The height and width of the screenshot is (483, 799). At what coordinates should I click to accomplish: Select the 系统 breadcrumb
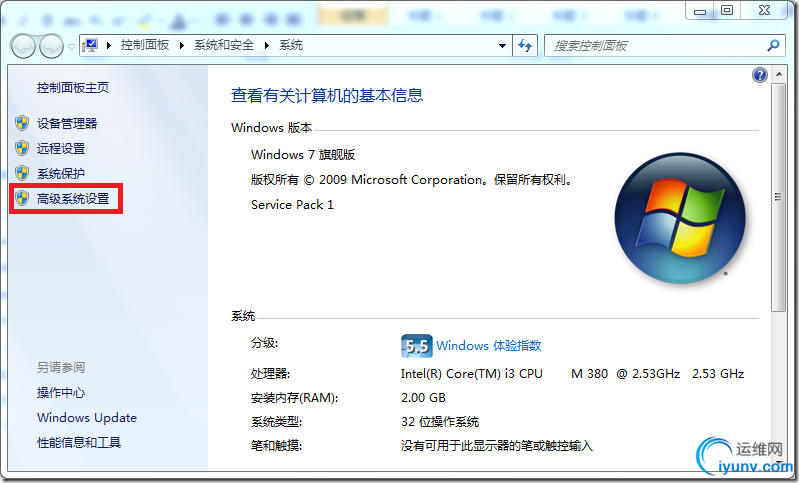coord(291,45)
